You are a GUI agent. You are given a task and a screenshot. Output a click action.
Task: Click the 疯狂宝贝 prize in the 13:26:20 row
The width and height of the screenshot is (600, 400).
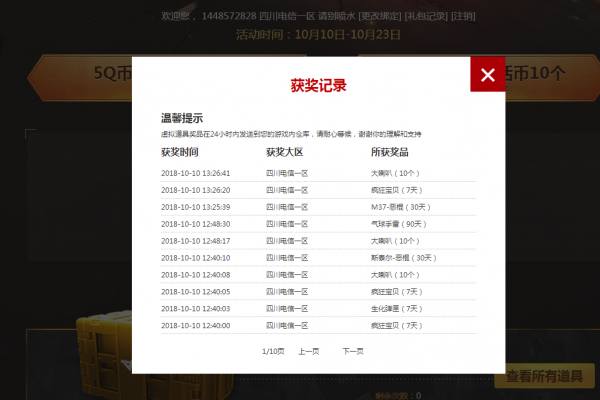click(x=396, y=190)
